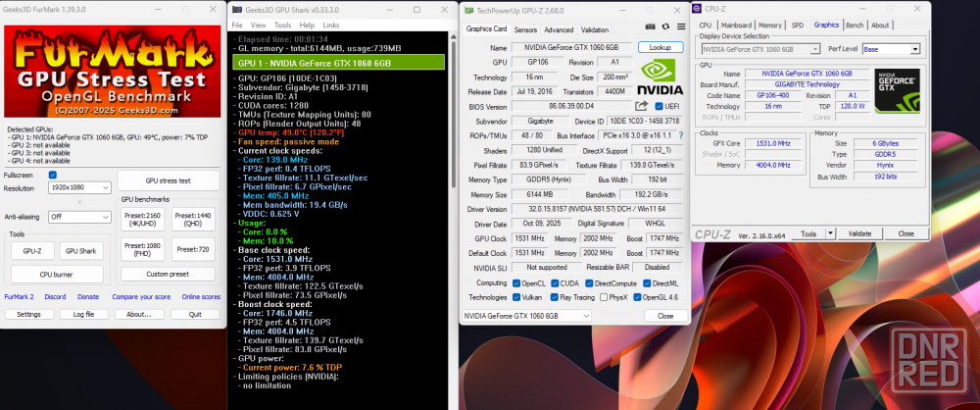Screen dimensions: 980x410
Task: Click the Lookup button in GPU-Z
Action: (x=660, y=47)
